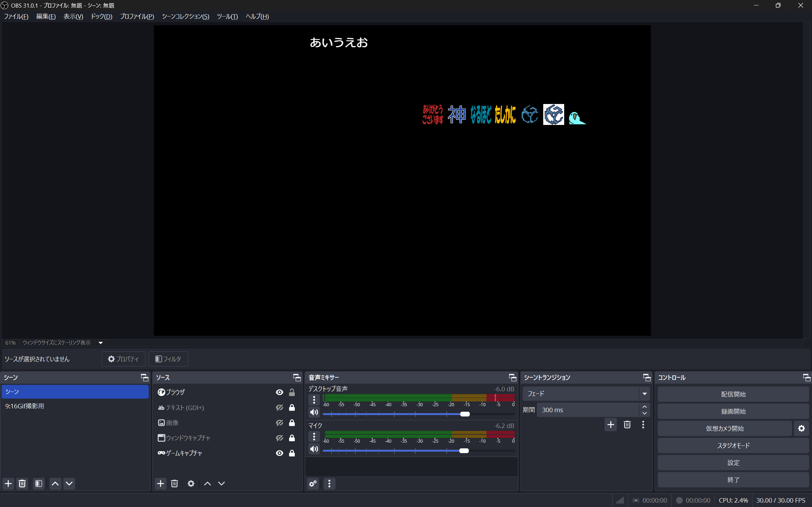Move scene down arrow in Scenes panel
812x507 pixels.
[x=69, y=484]
